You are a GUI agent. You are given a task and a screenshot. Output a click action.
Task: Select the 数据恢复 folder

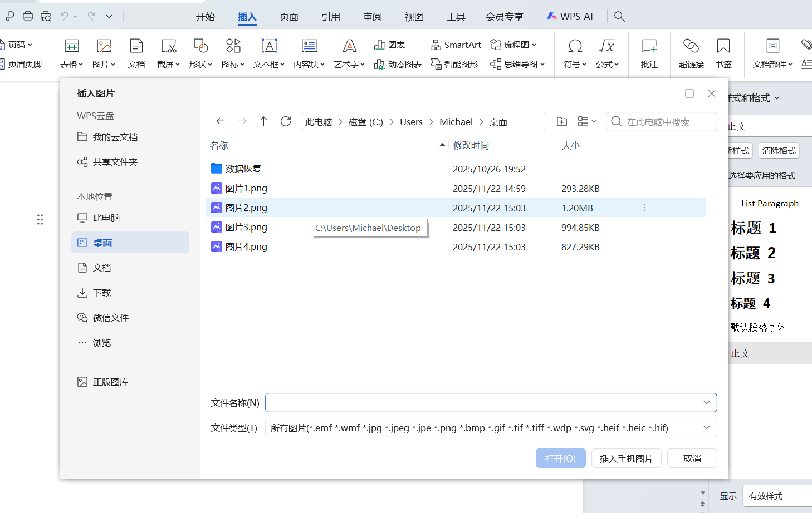point(456,169)
